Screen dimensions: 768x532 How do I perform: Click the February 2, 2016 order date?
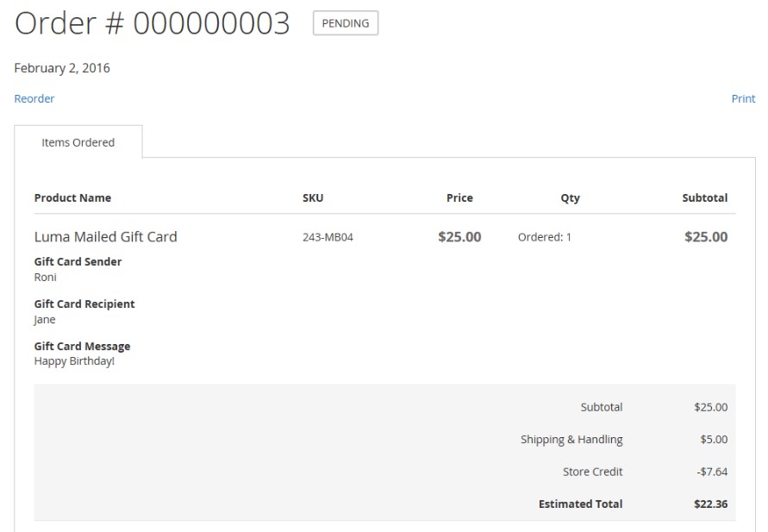(62, 68)
